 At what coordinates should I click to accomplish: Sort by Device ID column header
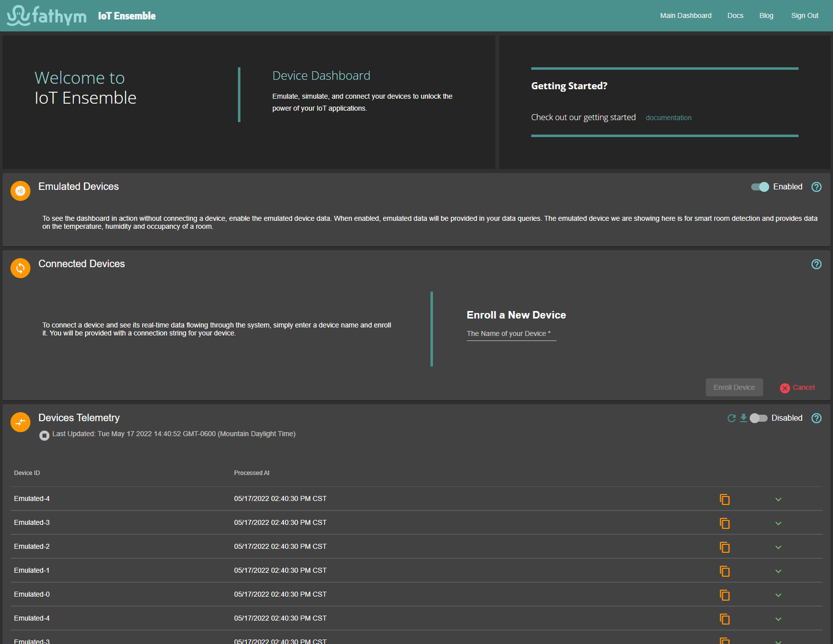pyautogui.click(x=27, y=473)
